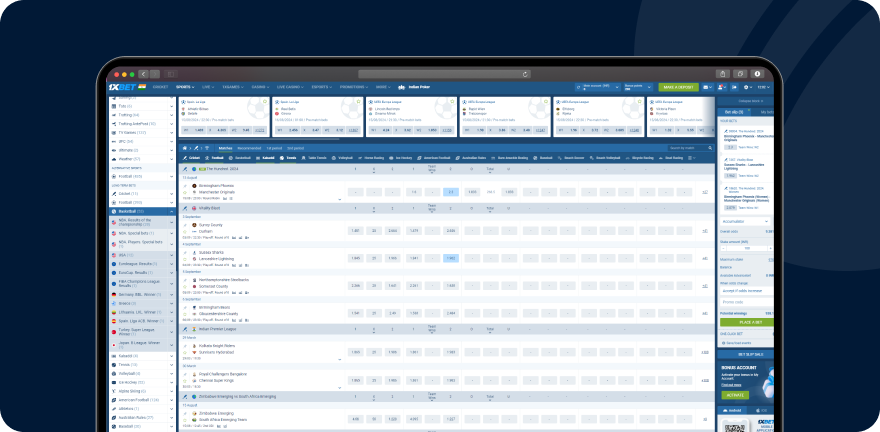The width and height of the screenshot is (880, 432).
Task: Click the cricket icon beside Vitality Blast
Action: pyautogui.click(x=185, y=208)
